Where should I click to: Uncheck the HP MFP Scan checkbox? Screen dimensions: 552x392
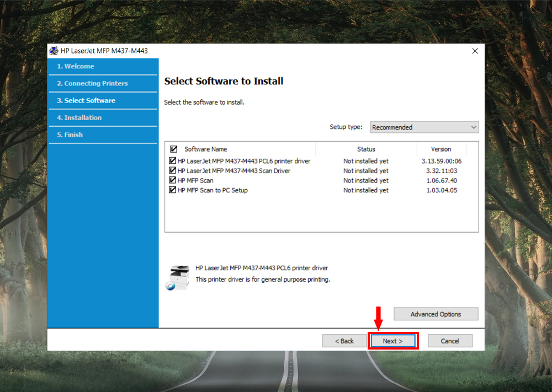pos(172,180)
